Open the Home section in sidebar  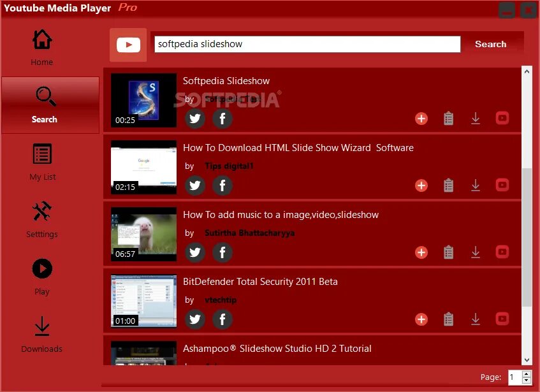coord(42,48)
